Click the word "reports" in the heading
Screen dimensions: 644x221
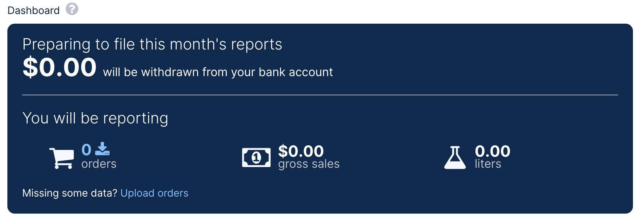pos(256,44)
